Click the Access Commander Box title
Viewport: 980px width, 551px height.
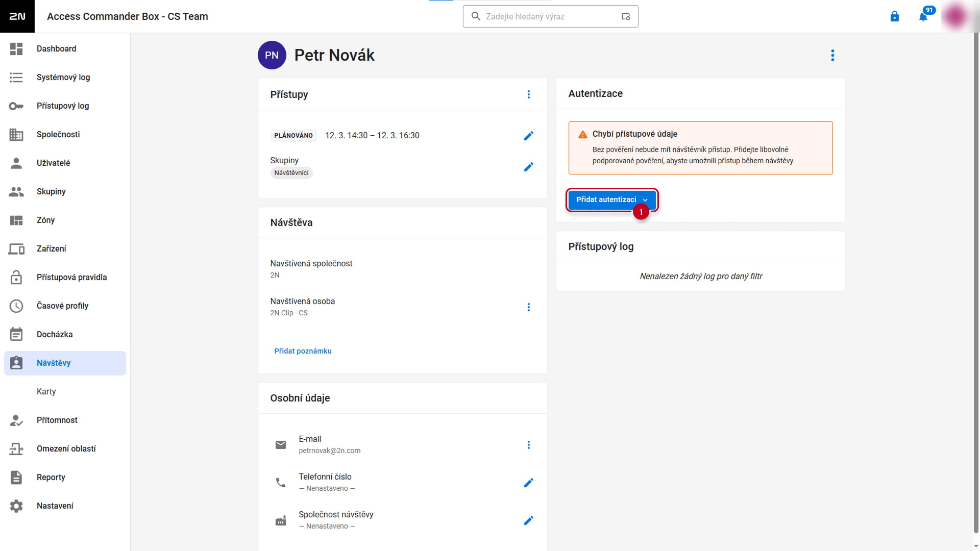click(x=128, y=16)
